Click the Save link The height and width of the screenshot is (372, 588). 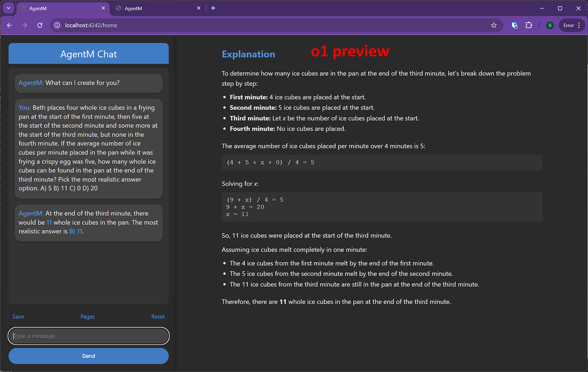click(x=18, y=316)
